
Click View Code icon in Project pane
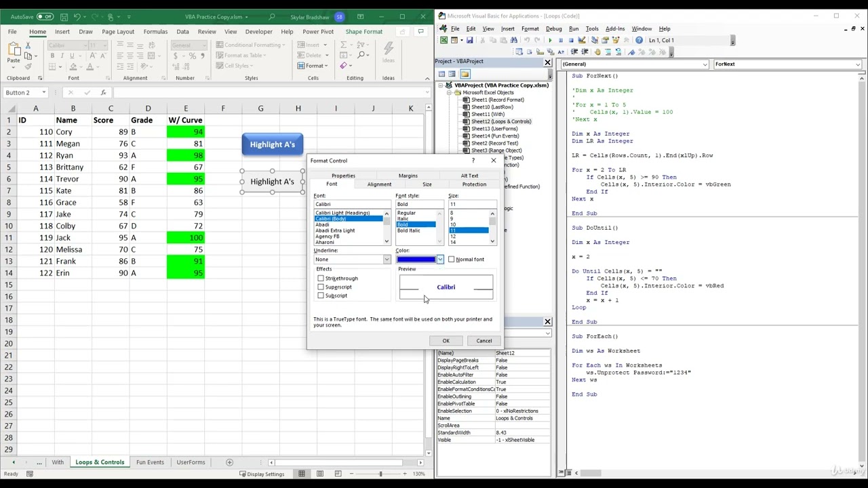coord(441,74)
